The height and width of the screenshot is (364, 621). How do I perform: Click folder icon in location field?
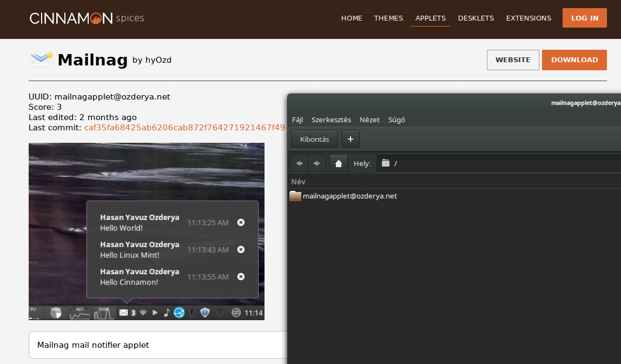[x=385, y=163]
